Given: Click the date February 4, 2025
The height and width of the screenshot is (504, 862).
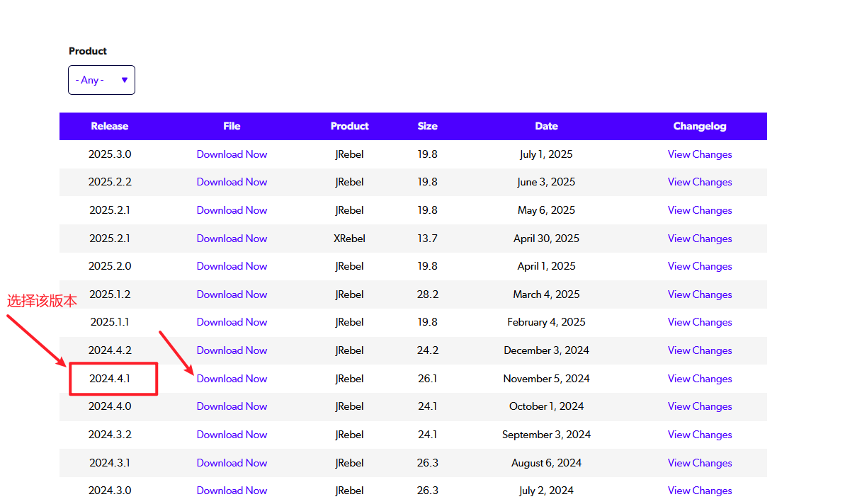Looking at the screenshot, I should [547, 322].
